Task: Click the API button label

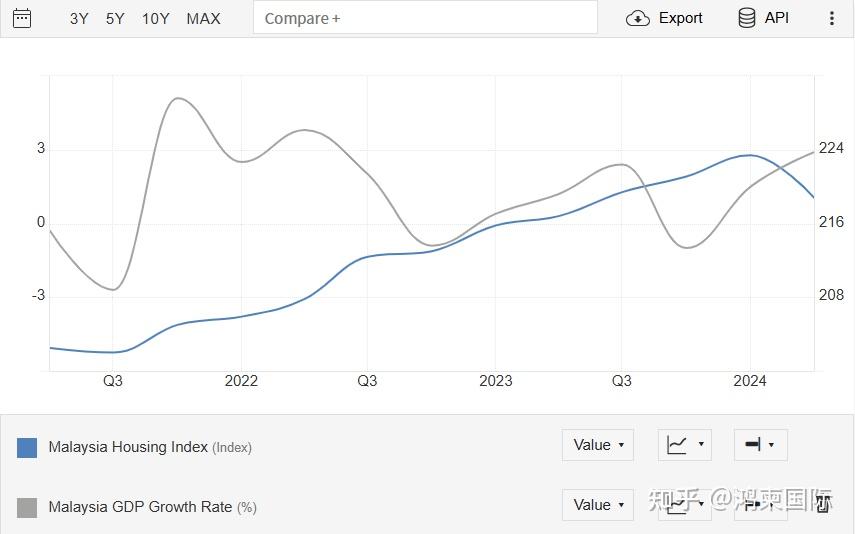Action: coord(777,18)
